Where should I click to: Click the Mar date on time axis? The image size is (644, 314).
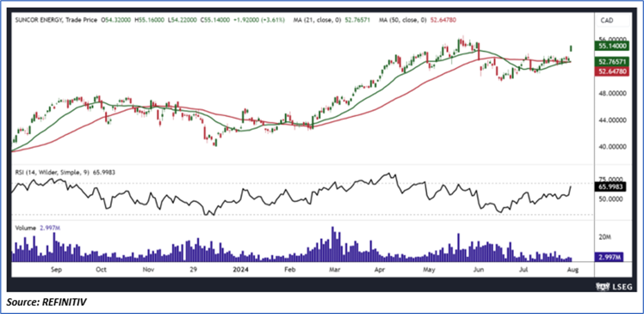point(335,270)
